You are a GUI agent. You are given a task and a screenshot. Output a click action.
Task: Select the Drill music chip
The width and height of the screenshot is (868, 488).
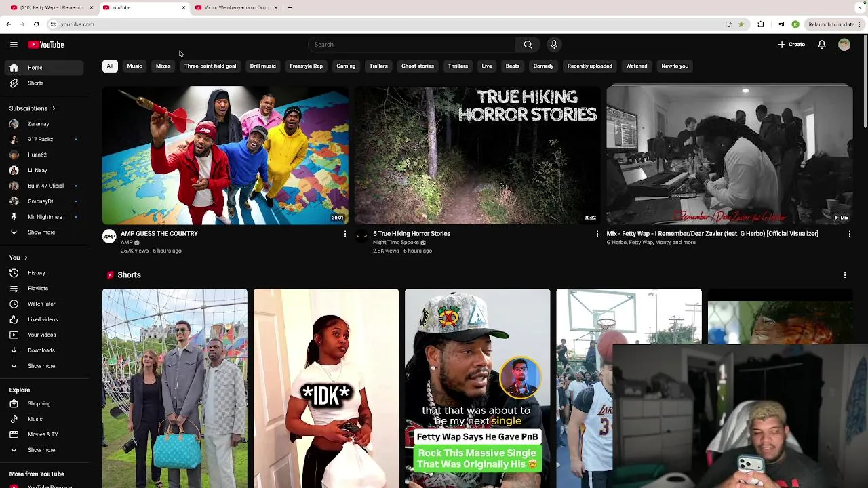pyautogui.click(x=263, y=66)
